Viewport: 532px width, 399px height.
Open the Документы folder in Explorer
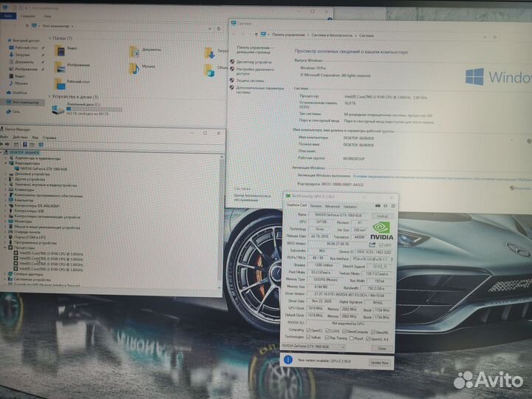134,52
